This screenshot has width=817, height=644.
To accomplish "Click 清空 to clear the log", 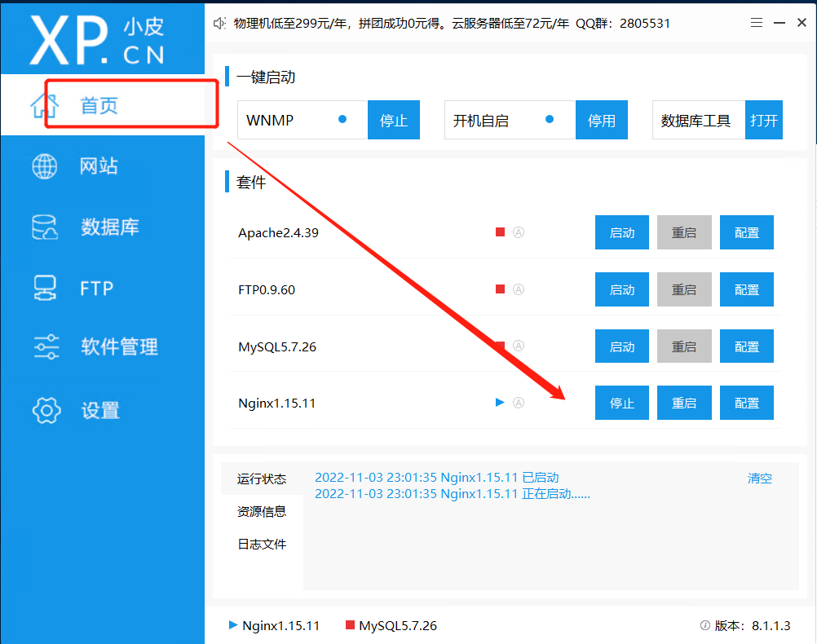I will 760,479.
